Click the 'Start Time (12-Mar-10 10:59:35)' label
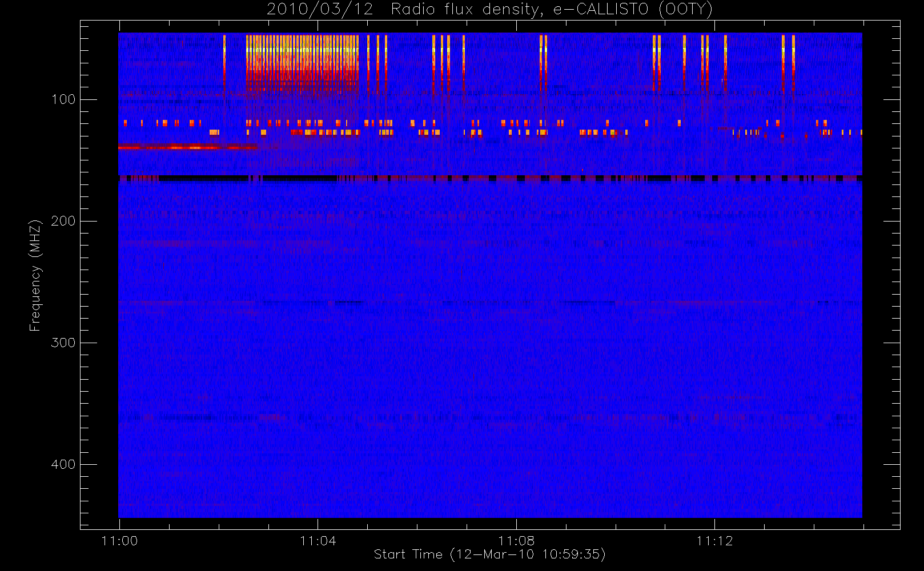 click(x=489, y=554)
